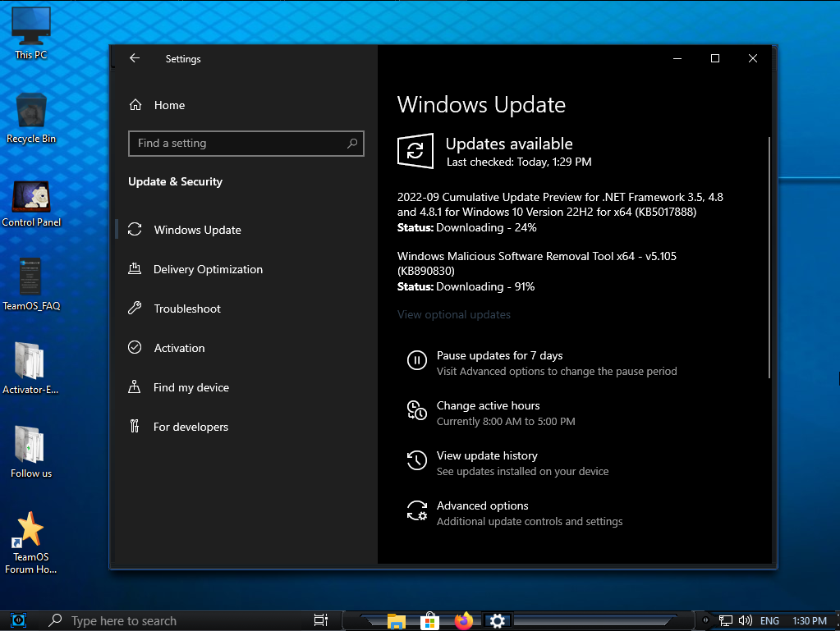Click the ENG language indicator
The width and height of the screenshot is (840, 631).
[769, 621]
